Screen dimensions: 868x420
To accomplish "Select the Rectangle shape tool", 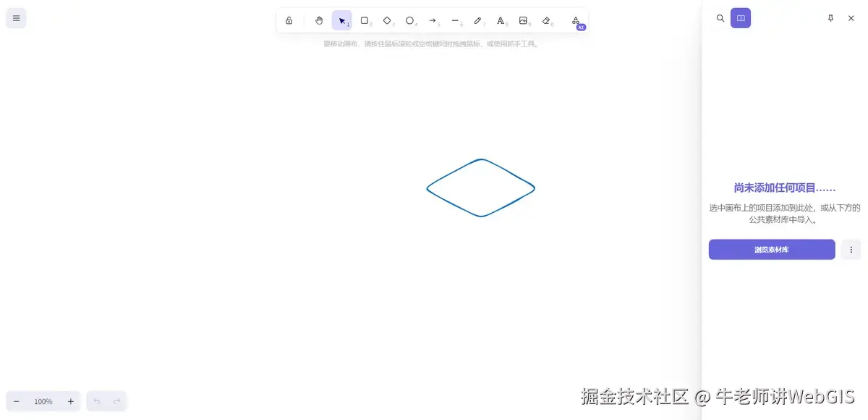I will tap(365, 20).
